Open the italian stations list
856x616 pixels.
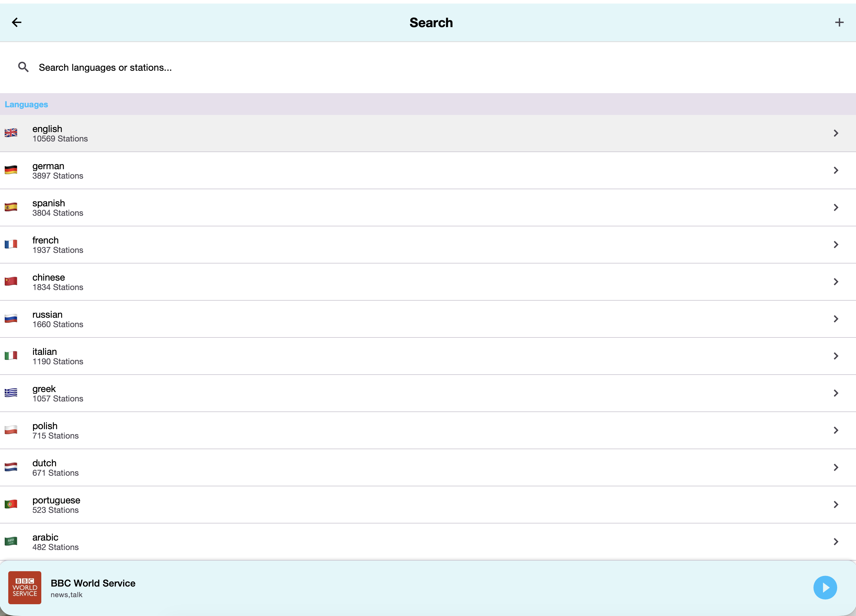pyautogui.click(x=57, y=356)
